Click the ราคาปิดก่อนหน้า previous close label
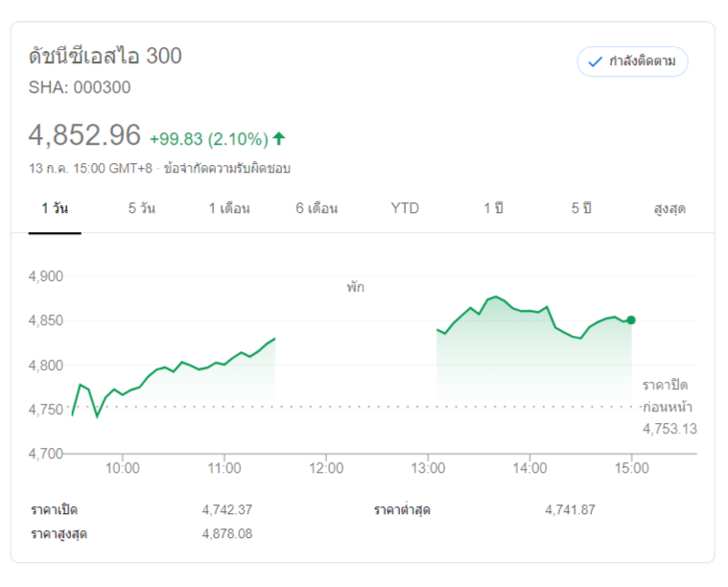728x587 pixels. (x=666, y=395)
